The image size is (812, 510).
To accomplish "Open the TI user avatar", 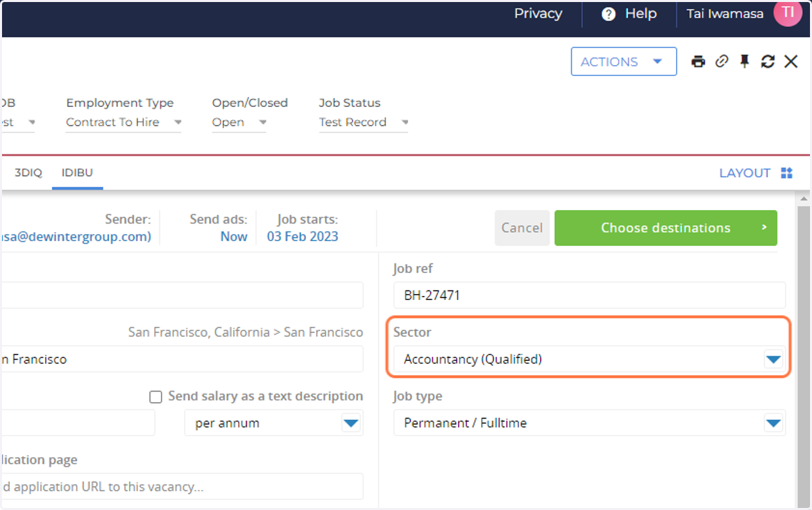I will pos(788,13).
